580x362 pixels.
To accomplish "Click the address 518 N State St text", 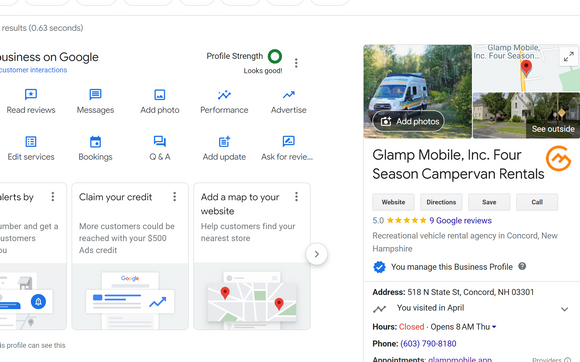I will click(x=471, y=292).
